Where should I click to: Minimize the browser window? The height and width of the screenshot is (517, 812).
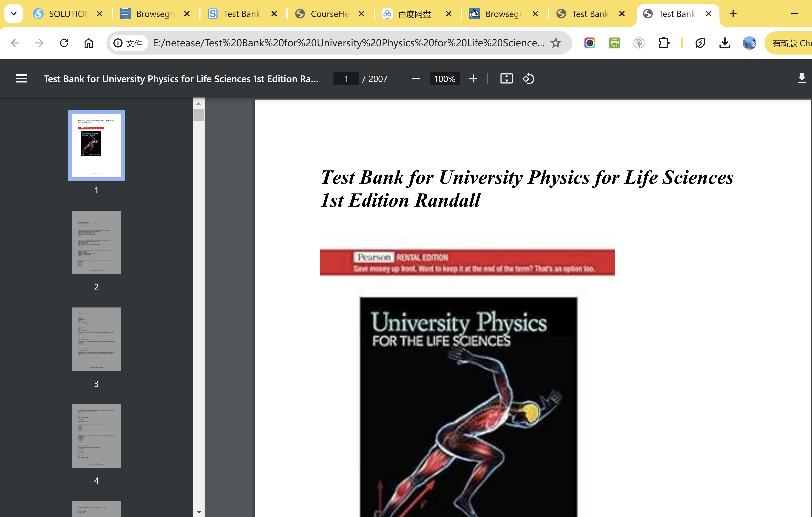pos(795,14)
